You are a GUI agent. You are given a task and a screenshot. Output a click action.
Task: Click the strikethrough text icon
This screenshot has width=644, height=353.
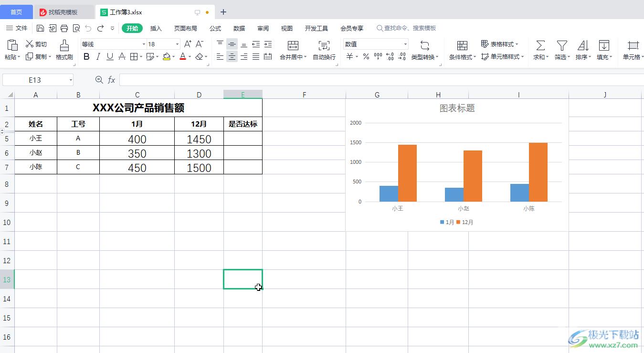point(122,57)
